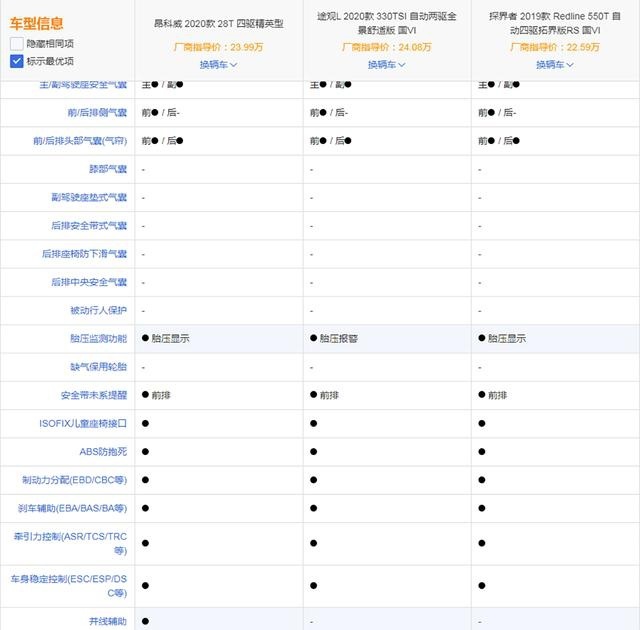The height and width of the screenshot is (630, 640).
Task: Uncheck the 标示最优项 checkbox
Action: [17, 61]
